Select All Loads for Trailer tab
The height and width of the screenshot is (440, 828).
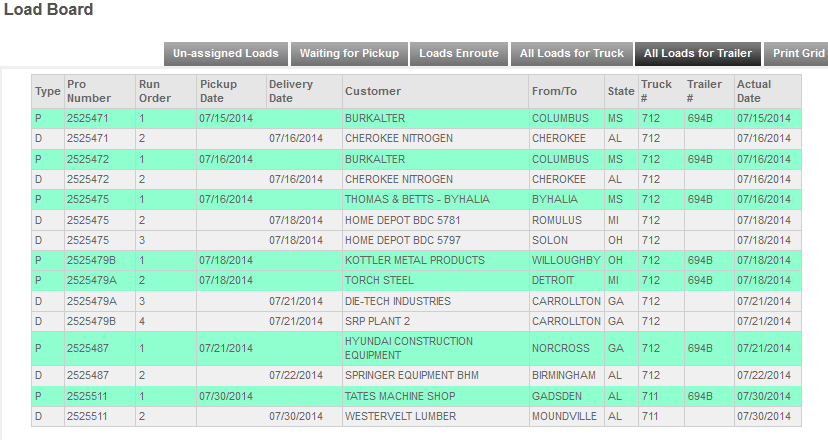(x=698, y=53)
